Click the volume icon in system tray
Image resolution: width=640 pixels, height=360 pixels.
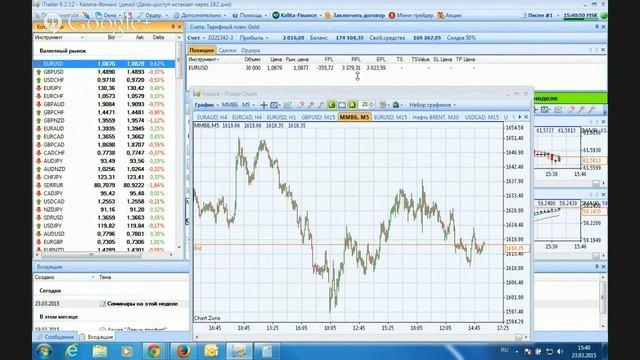pyautogui.click(x=560, y=351)
